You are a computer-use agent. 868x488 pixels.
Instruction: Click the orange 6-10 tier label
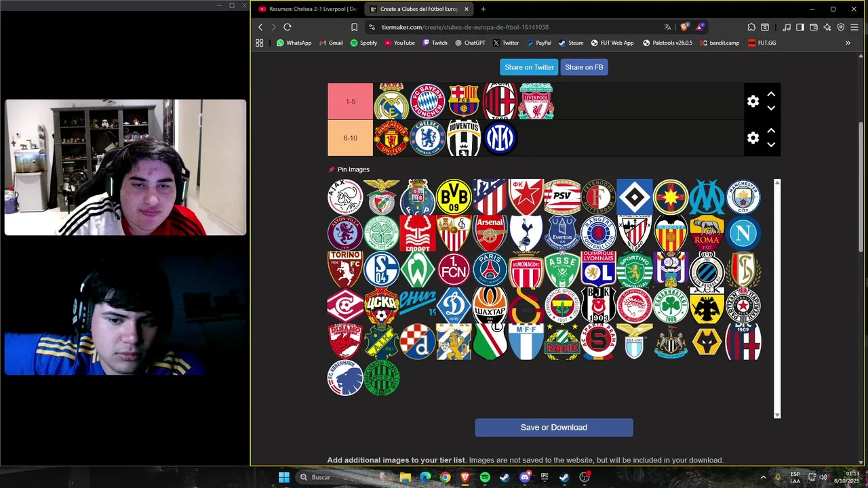point(350,138)
